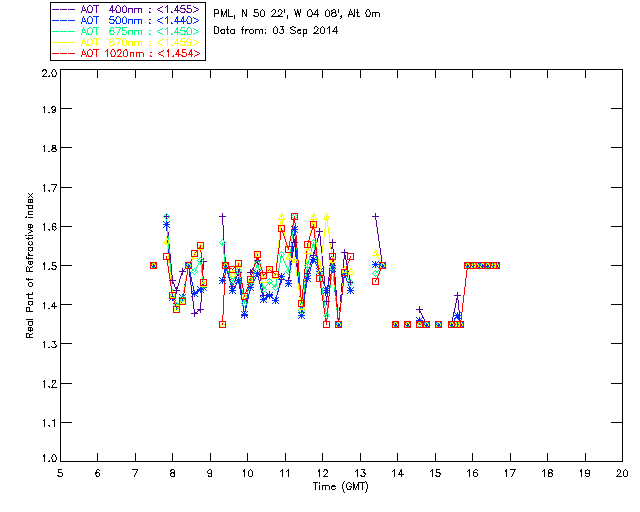The image size is (640, 512).
Task: Click legend entry "AOT 675nm : <1.450>"
Action: pyautogui.click(x=126, y=31)
